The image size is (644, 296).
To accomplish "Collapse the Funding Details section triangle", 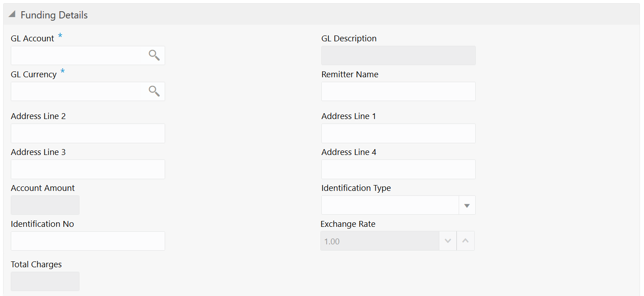I will click(x=12, y=15).
